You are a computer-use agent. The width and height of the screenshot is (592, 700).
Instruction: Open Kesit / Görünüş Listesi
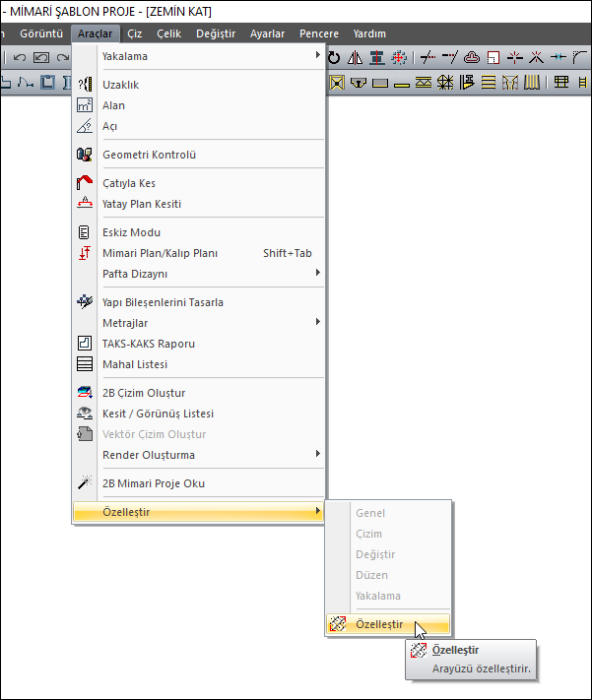199,414
